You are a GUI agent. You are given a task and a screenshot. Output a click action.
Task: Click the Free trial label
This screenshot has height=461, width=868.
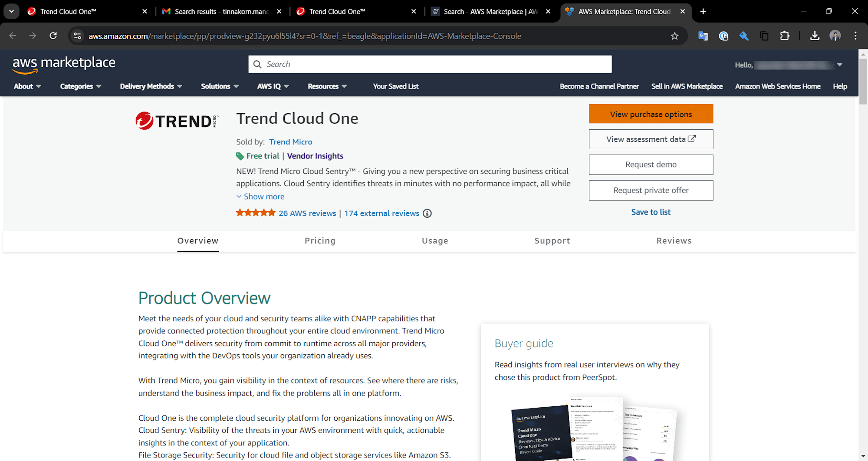click(263, 156)
